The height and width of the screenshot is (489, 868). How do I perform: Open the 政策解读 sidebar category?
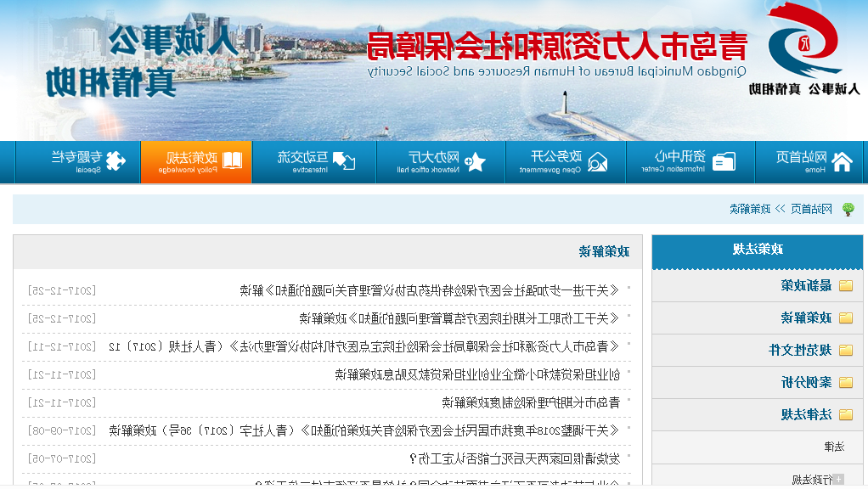pyautogui.click(x=806, y=318)
